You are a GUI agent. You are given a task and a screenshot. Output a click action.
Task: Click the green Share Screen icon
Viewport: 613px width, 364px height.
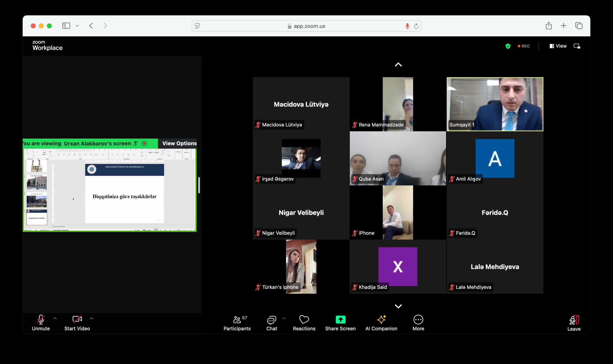pos(340,319)
